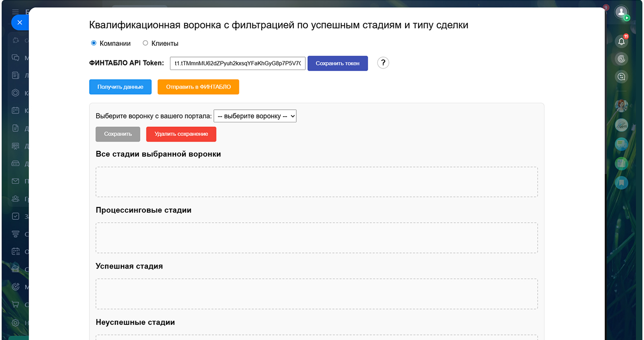Open the 'выберите воронку' dropdown
644x340 pixels.
pos(255,116)
